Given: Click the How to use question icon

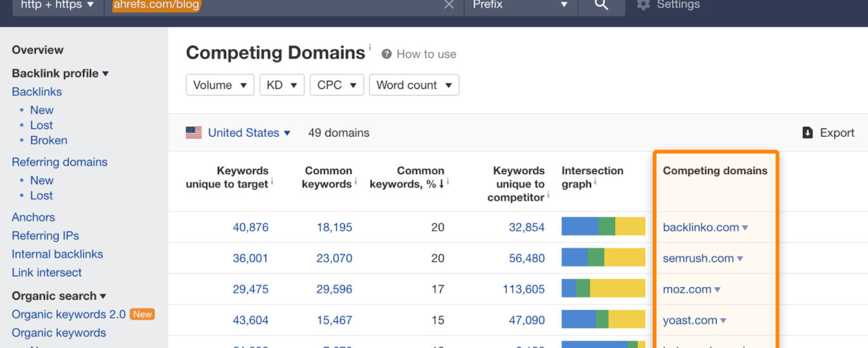Looking at the screenshot, I should click(386, 54).
